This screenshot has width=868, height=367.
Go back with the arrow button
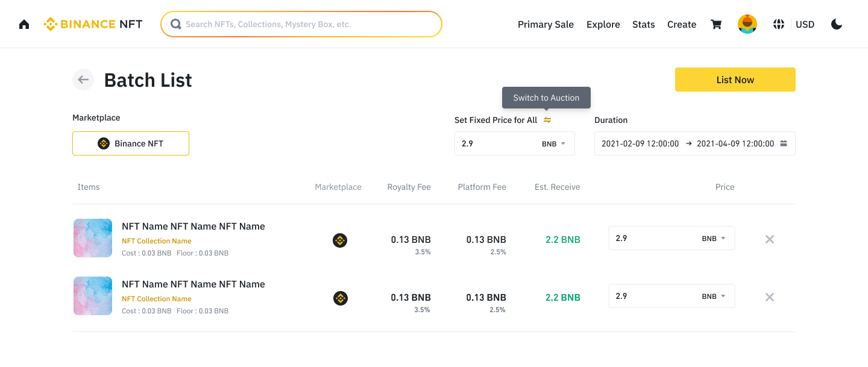tap(83, 80)
